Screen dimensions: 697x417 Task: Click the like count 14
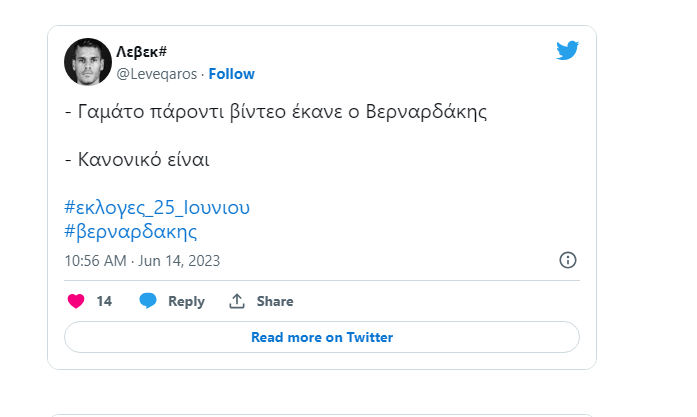(104, 301)
